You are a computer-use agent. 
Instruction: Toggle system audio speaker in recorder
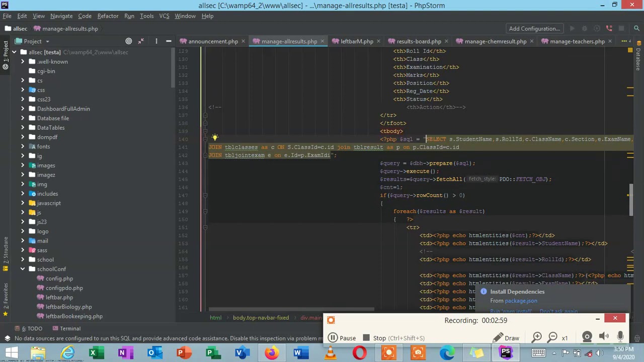[x=604, y=337]
